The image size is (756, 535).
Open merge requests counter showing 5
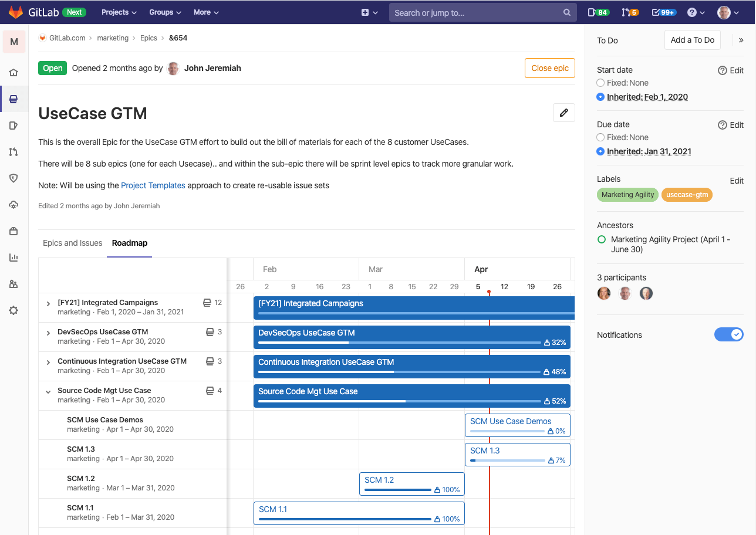tap(630, 12)
